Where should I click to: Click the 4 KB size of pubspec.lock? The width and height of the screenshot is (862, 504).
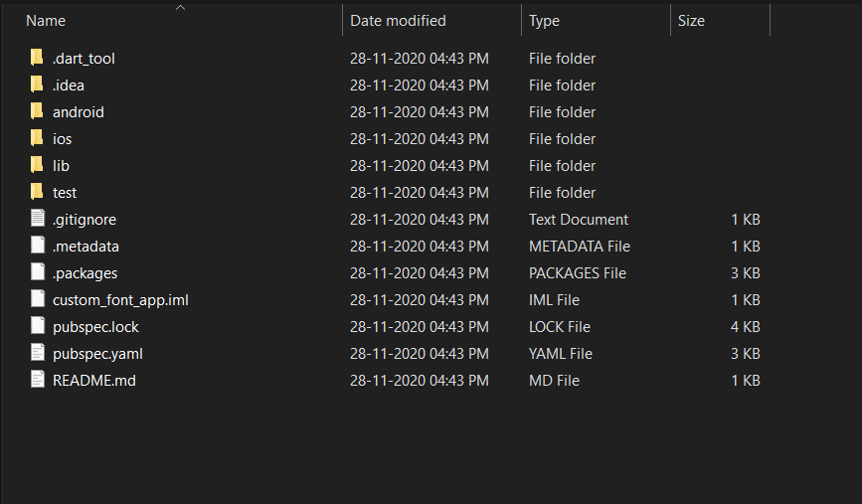click(x=745, y=327)
